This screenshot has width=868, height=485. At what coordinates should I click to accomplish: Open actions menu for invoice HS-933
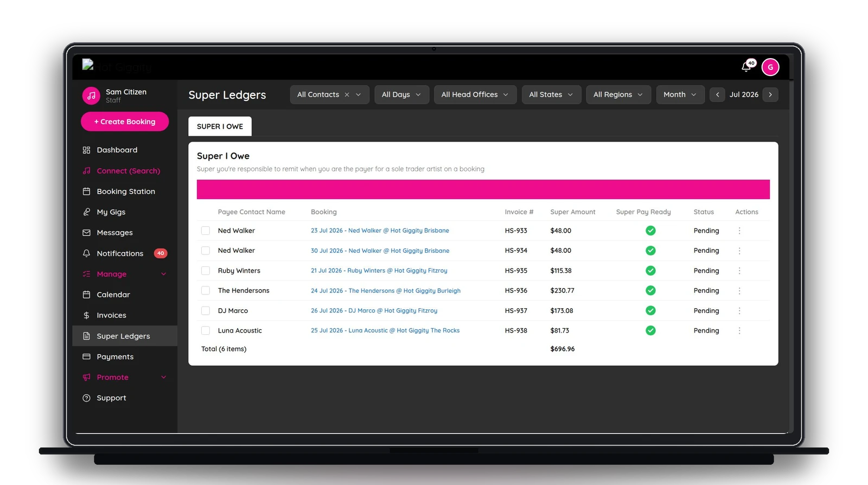[739, 231]
